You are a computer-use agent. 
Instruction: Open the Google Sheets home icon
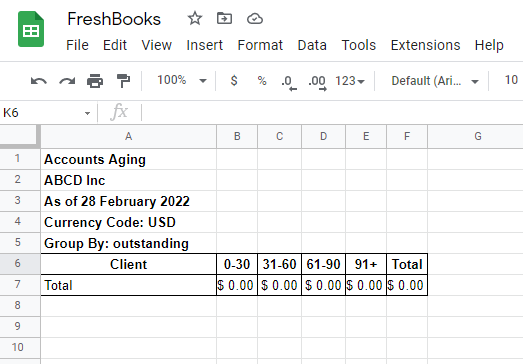pos(31,29)
